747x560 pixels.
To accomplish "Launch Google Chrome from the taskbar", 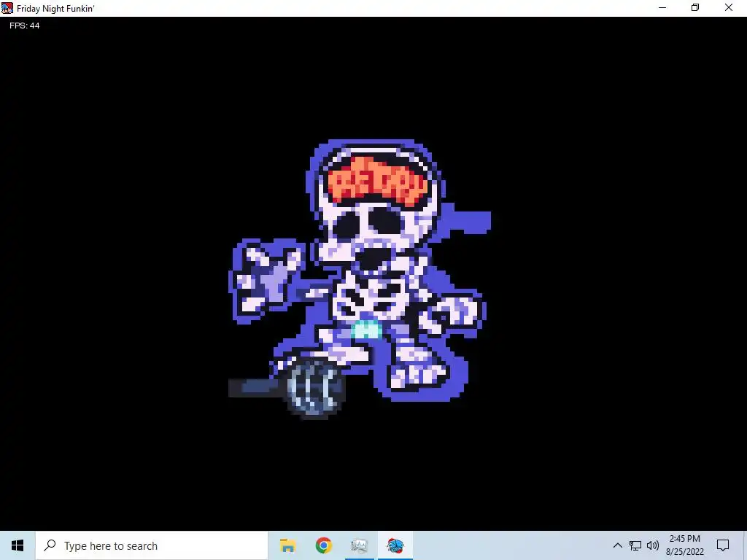I will coord(323,545).
